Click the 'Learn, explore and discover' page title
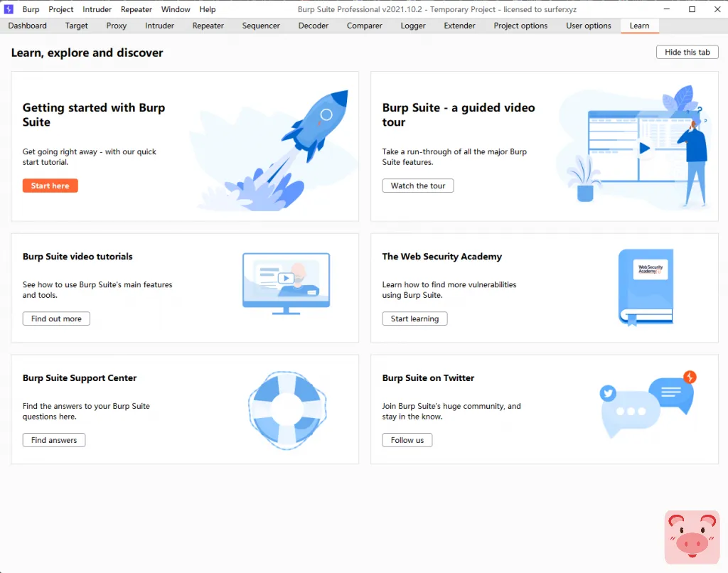The image size is (728, 573). 87,53
